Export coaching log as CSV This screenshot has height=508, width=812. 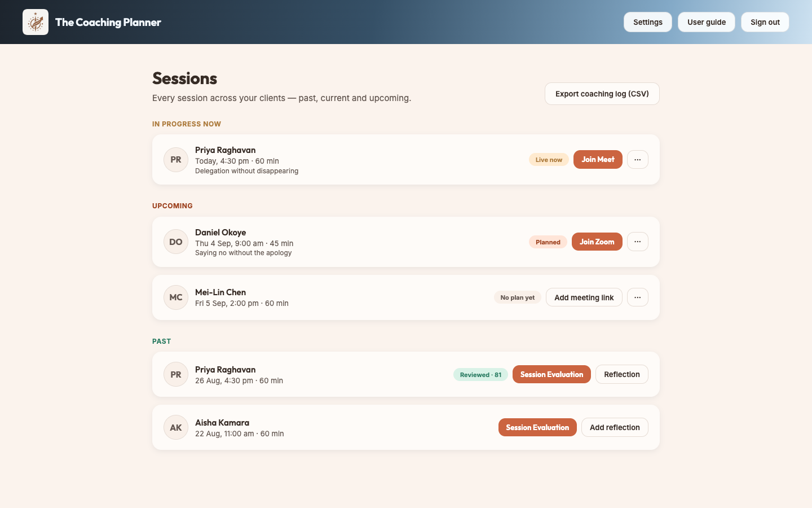click(602, 94)
